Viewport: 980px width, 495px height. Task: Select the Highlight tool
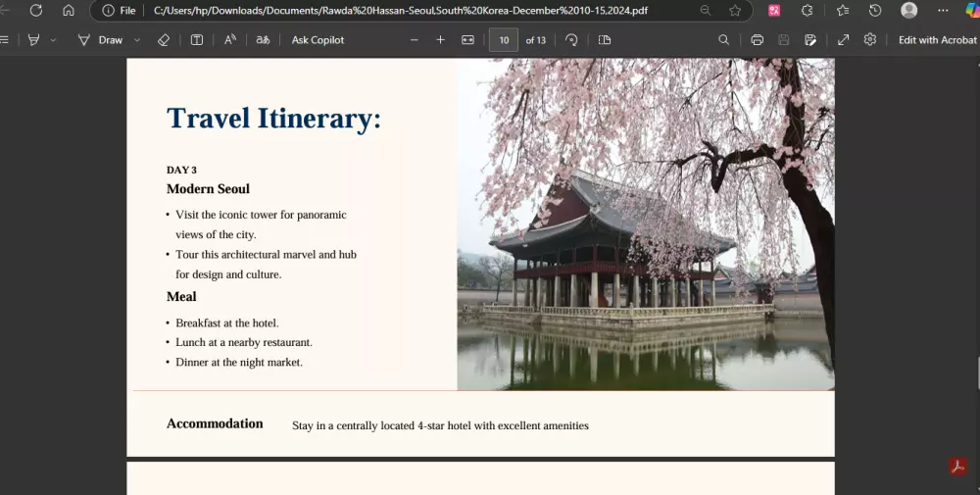(34, 40)
